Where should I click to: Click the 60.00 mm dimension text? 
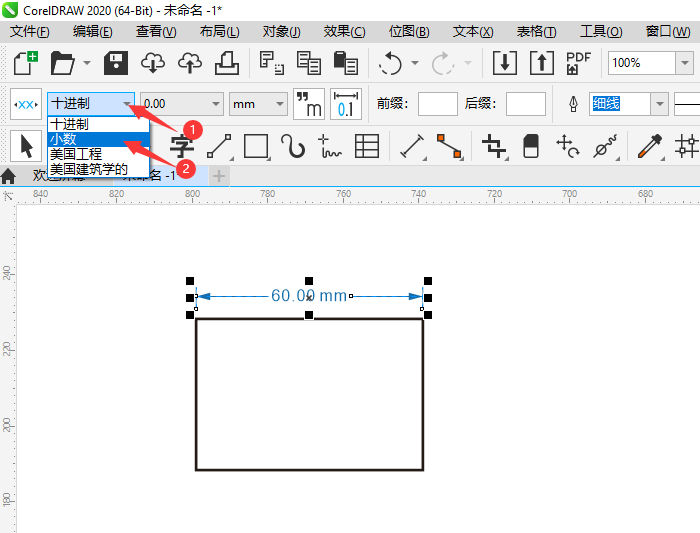click(x=309, y=296)
